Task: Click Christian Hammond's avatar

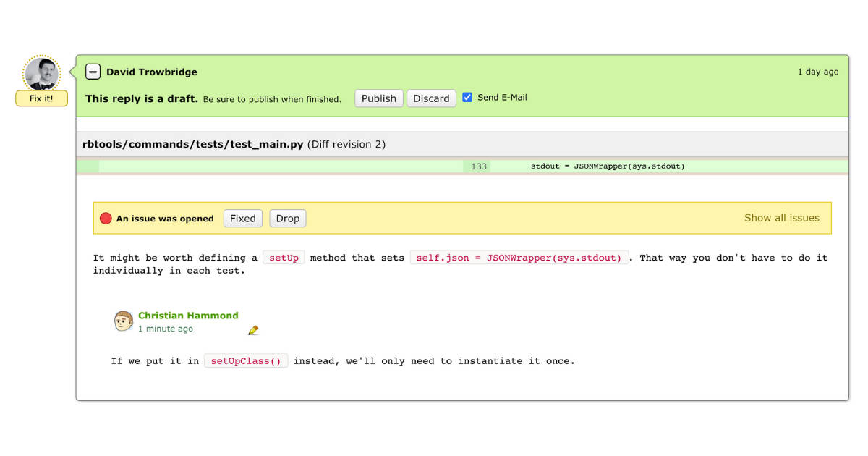Action: 123,320
